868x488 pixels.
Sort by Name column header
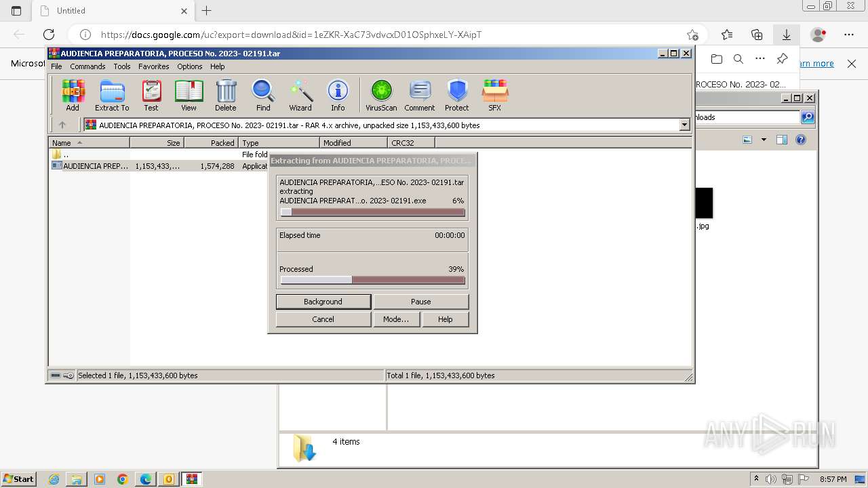tap(89, 142)
